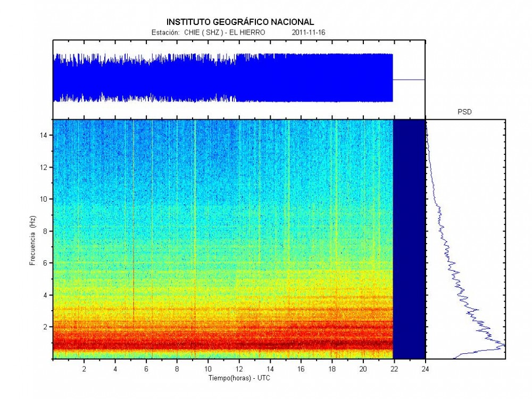Click the dark blue no-data block in spectrogram
This screenshot has width=532, height=399.
pyautogui.click(x=409, y=239)
